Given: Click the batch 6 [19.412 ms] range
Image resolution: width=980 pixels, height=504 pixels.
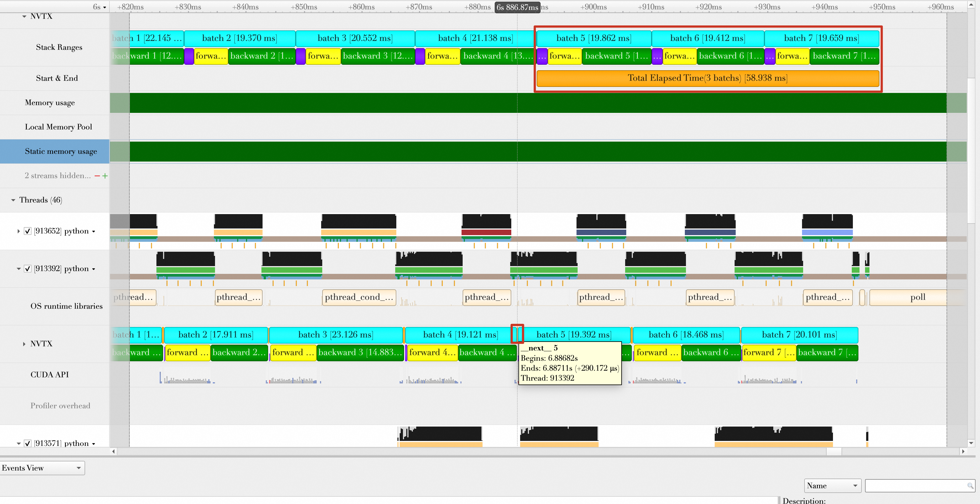Looking at the screenshot, I should tap(707, 38).
